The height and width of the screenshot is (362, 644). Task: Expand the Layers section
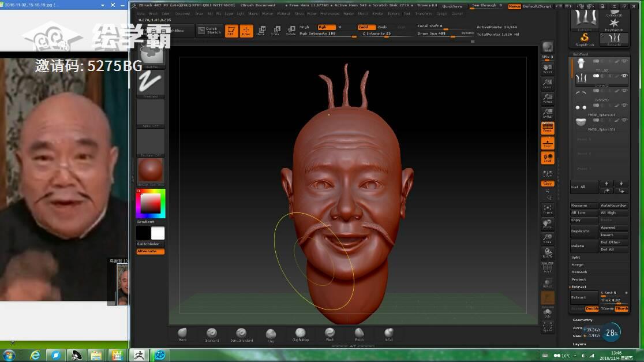click(579, 344)
